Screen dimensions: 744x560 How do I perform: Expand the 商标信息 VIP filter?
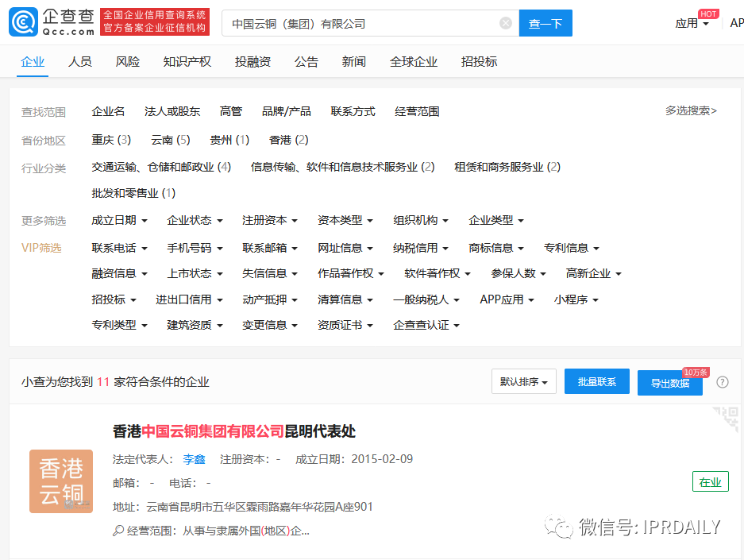496,248
